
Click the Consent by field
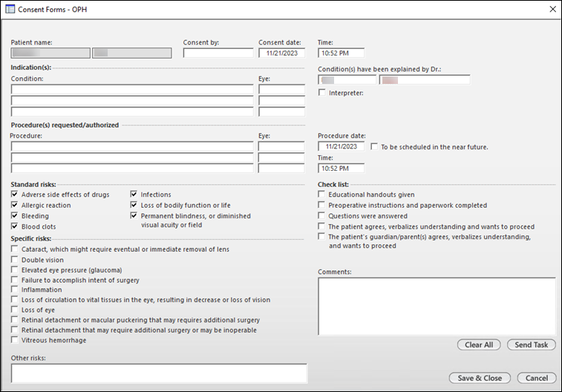point(218,53)
